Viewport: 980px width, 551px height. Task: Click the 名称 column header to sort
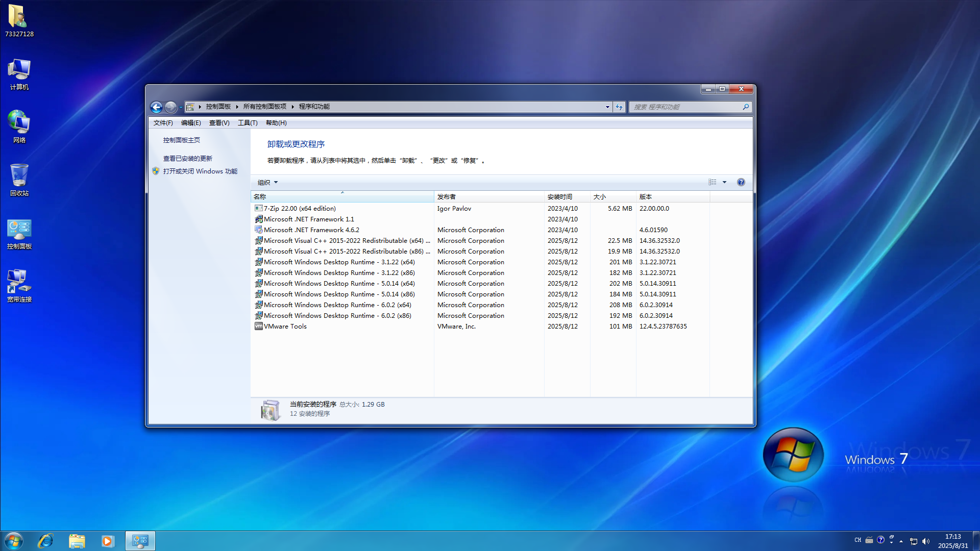pyautogui.click(x=261, y=196)
